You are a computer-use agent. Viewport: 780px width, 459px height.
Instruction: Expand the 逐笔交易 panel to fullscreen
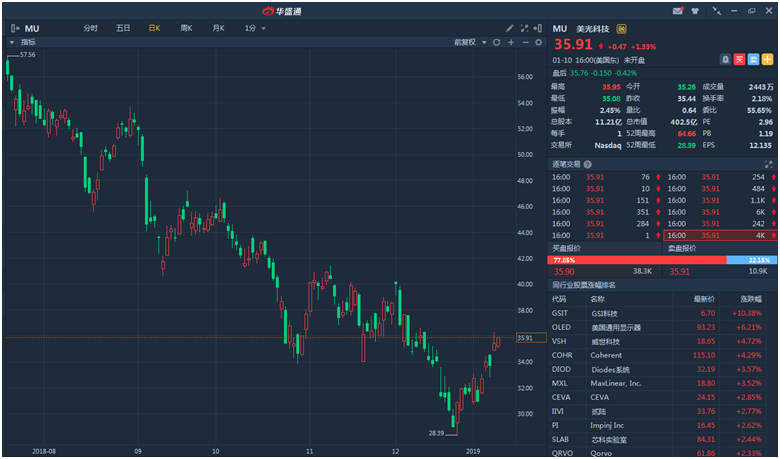768,163
